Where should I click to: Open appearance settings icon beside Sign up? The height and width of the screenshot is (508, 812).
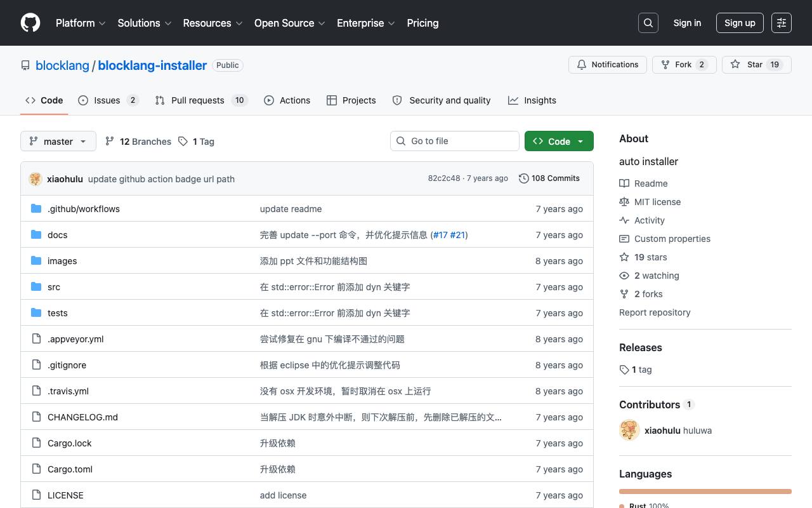[x=782, y=23]
